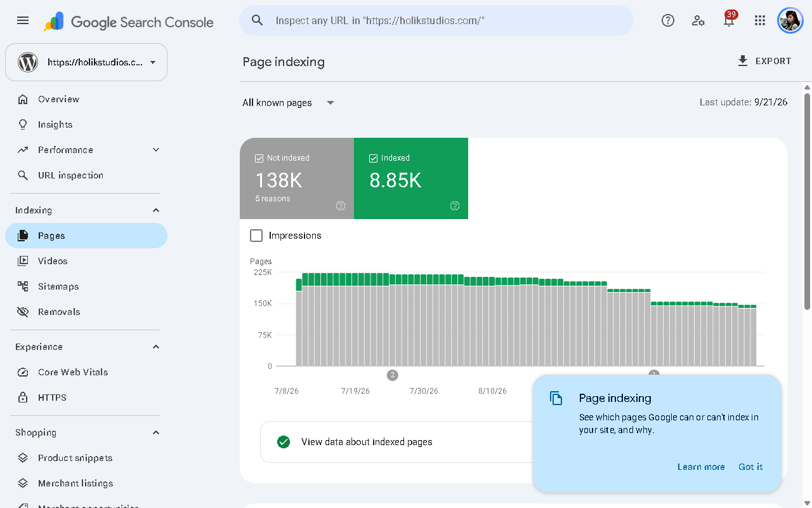The image size is (812, 508).
Task: Open Users and settings icon
Action: click(698, 20)
